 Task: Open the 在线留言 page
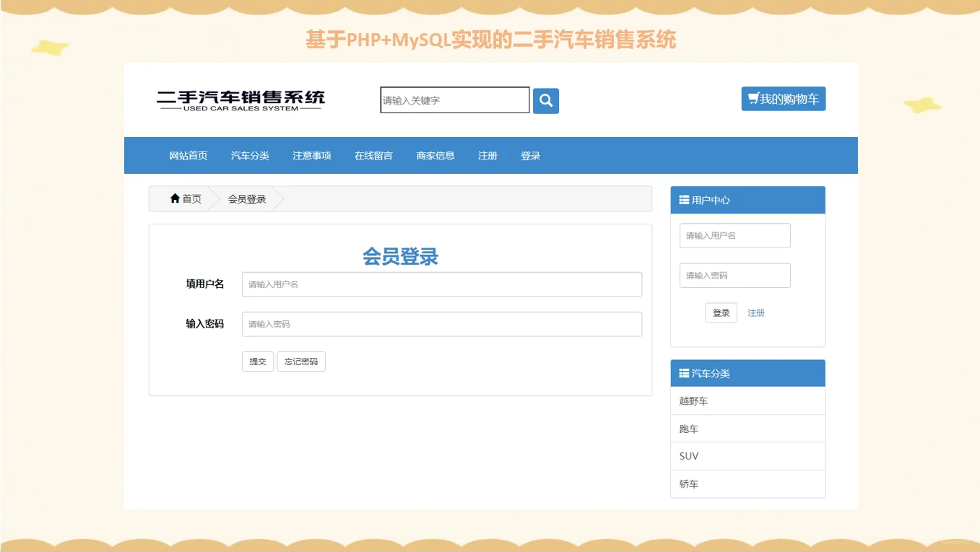point(373,155)
